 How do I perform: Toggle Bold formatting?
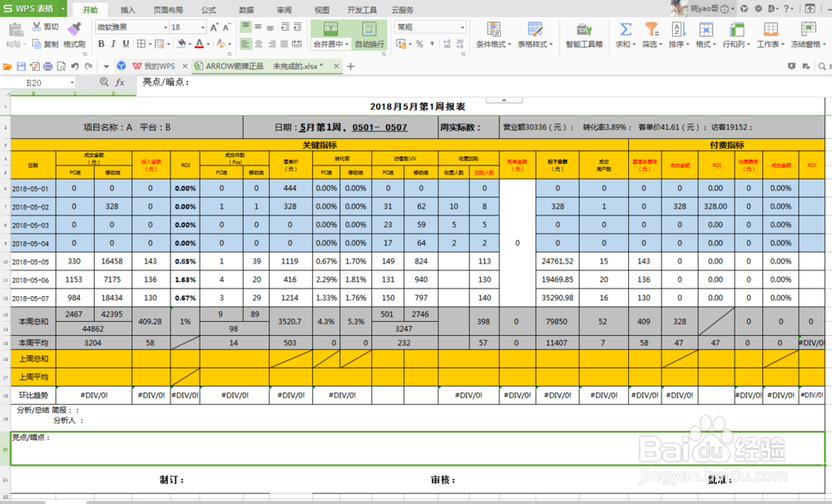(102, 44)
